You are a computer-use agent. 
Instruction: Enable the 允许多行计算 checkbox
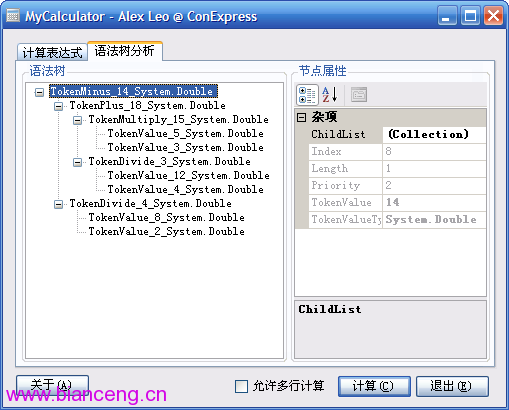[x=241, y=387]
